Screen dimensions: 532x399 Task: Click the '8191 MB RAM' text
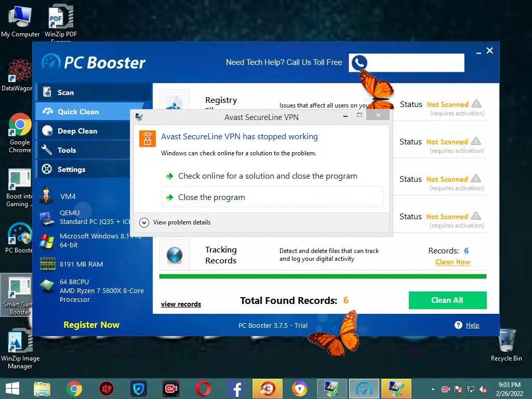(81, 264)
